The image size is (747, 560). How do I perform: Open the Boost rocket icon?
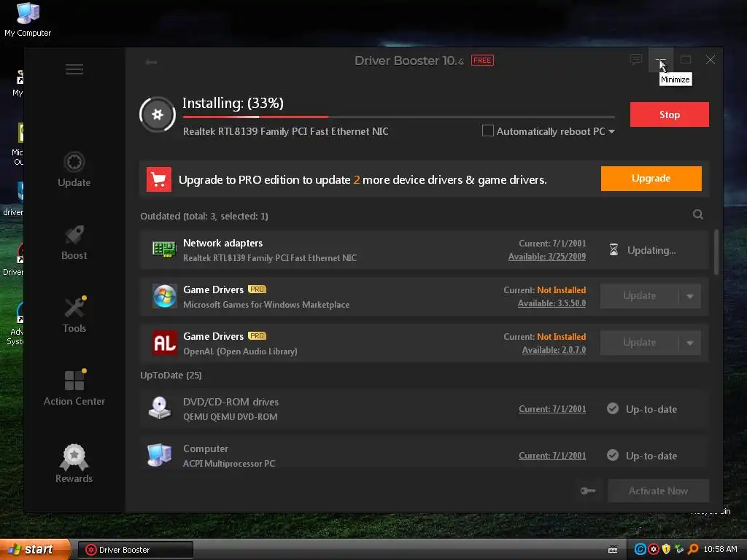click(x=74, y=235)
